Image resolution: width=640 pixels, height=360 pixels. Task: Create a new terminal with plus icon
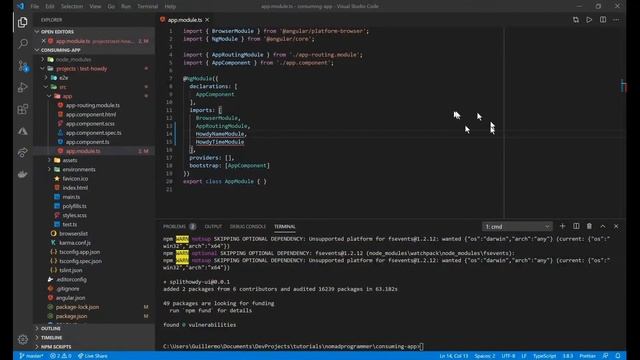562,226
